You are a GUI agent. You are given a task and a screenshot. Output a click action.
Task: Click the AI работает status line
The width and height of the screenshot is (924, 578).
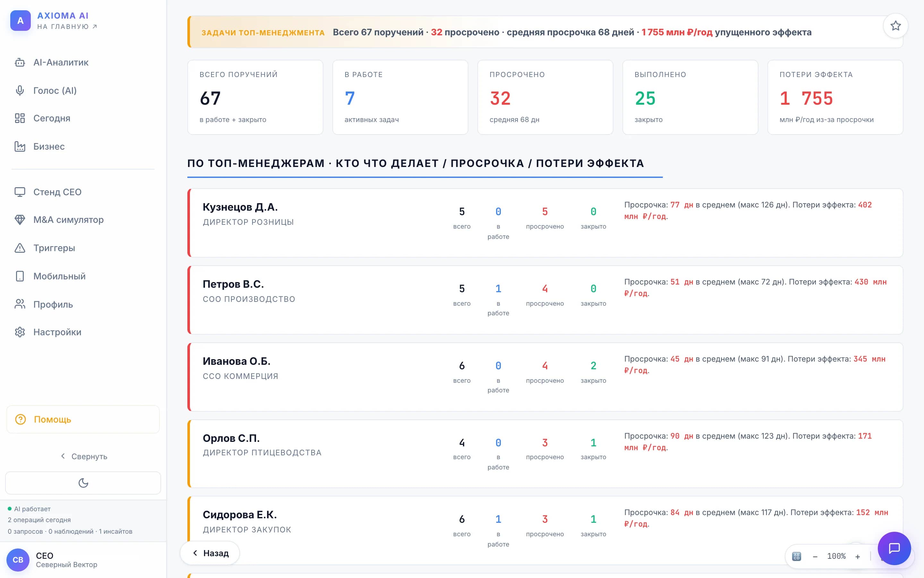(30, 509)
